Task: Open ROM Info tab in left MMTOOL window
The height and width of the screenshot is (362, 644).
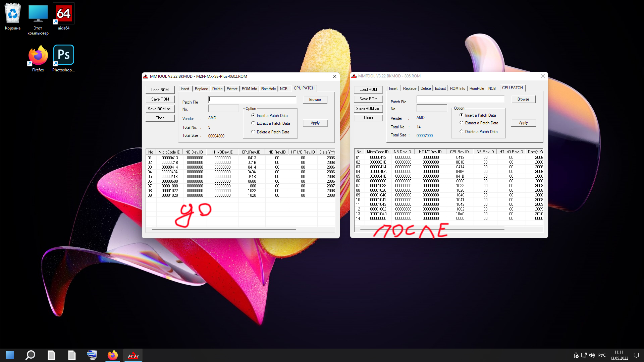Action: (249, 89)
